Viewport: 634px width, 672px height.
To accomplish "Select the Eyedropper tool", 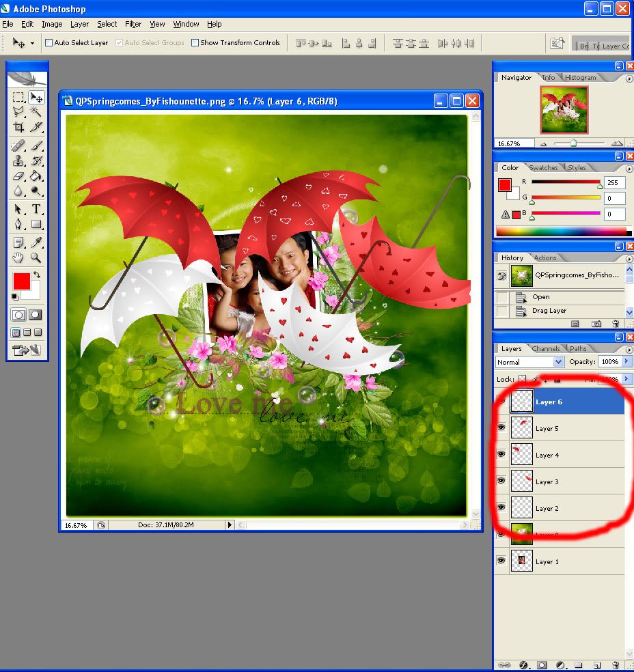I will pyautogui.click(x=36, y=242).
